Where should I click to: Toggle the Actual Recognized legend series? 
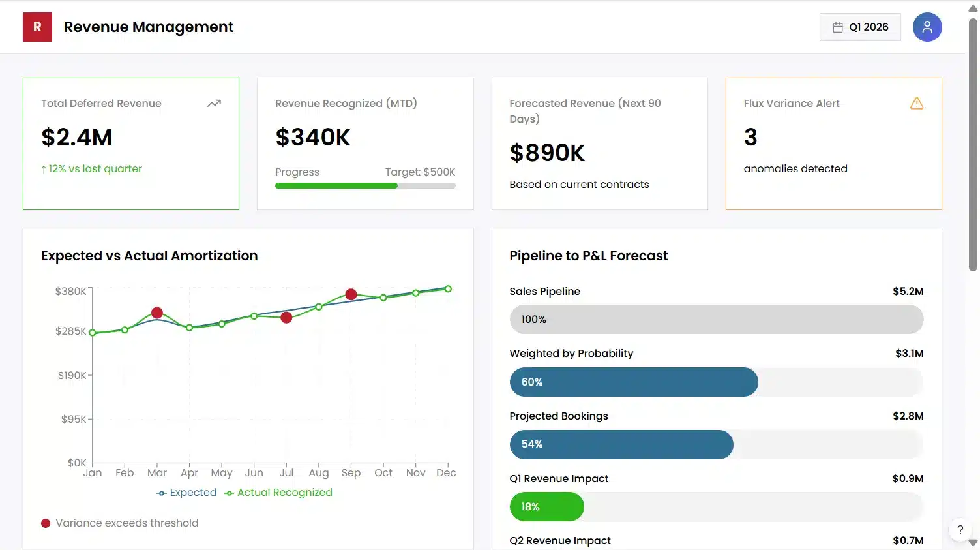278,493
